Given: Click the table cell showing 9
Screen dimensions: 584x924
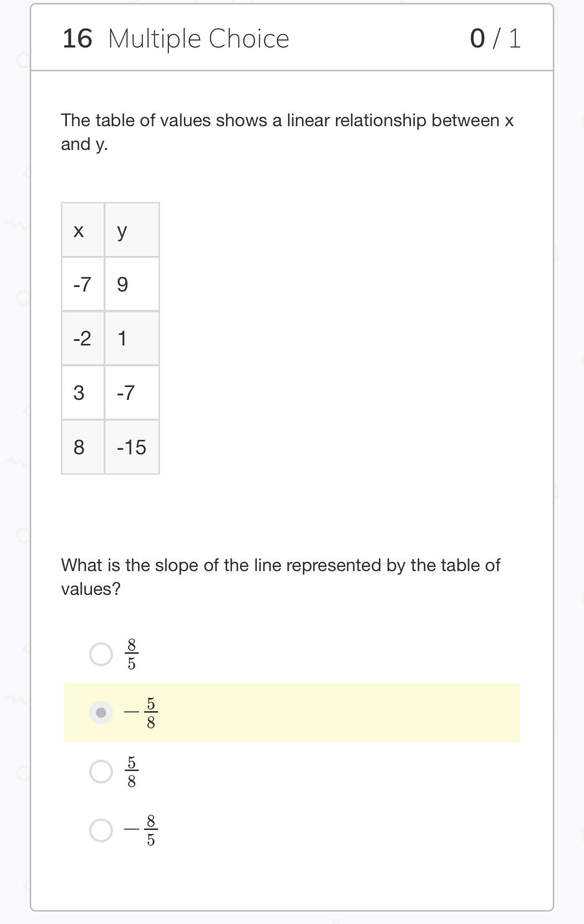Looking at the screenshot, I should click(x=132, y=284).
